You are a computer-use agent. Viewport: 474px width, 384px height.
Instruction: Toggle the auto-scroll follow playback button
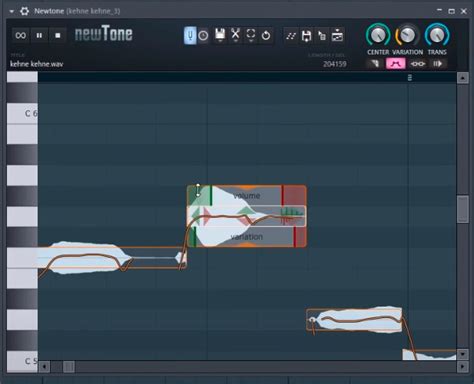click(x=437, y=63)
